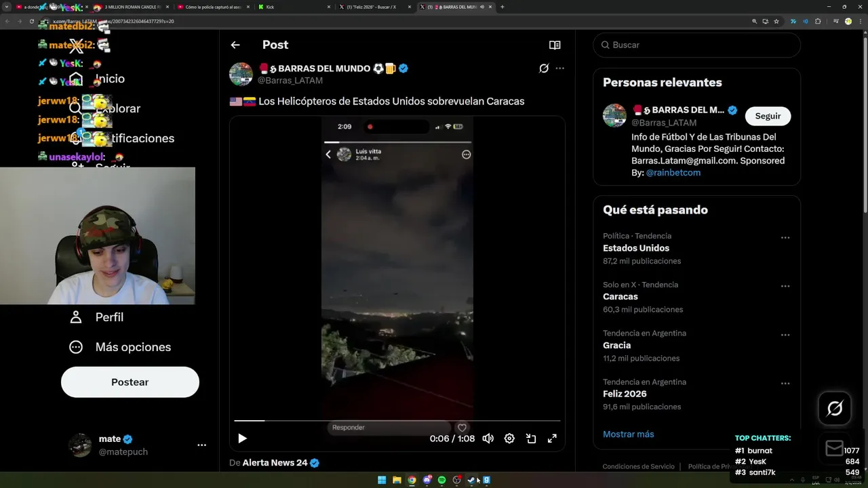Screen dimensions: 868x488
Task: Open account menu dots next to mate
Action: 201,445
